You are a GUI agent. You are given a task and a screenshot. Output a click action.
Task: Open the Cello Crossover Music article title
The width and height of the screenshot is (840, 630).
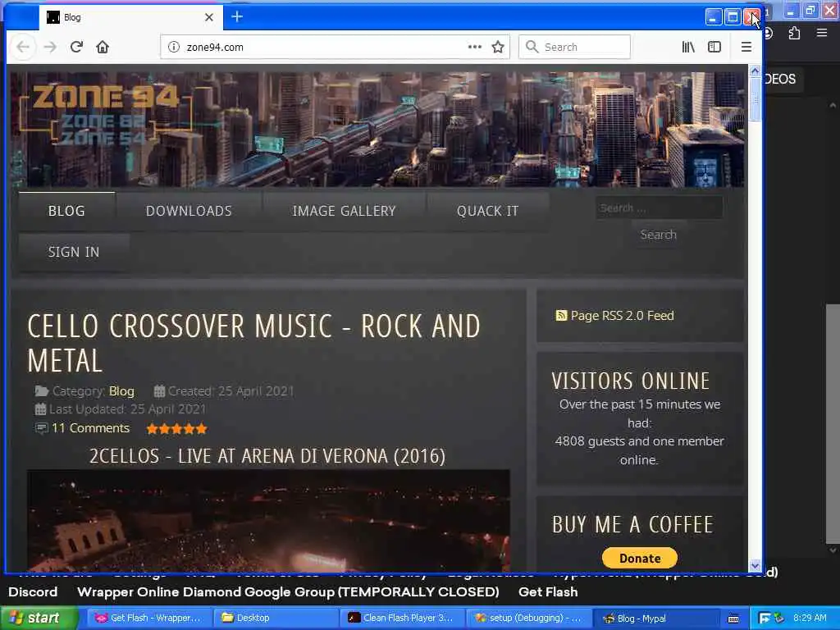pyautogui.click(x=254, y=343)
